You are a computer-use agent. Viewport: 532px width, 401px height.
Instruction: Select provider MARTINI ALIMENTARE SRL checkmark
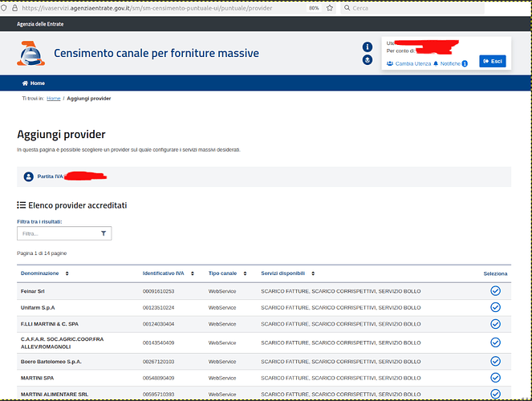495,394
